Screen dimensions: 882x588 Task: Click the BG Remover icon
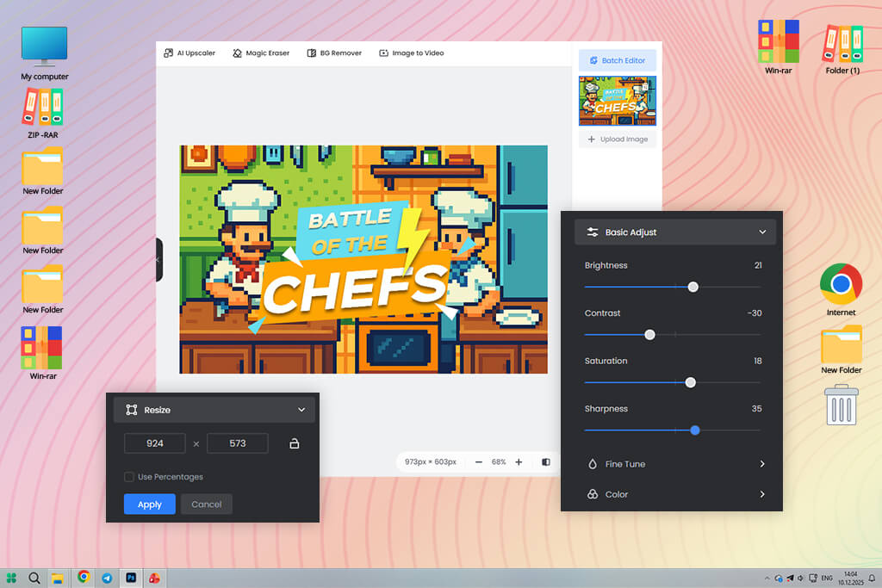tap(311, 53)
